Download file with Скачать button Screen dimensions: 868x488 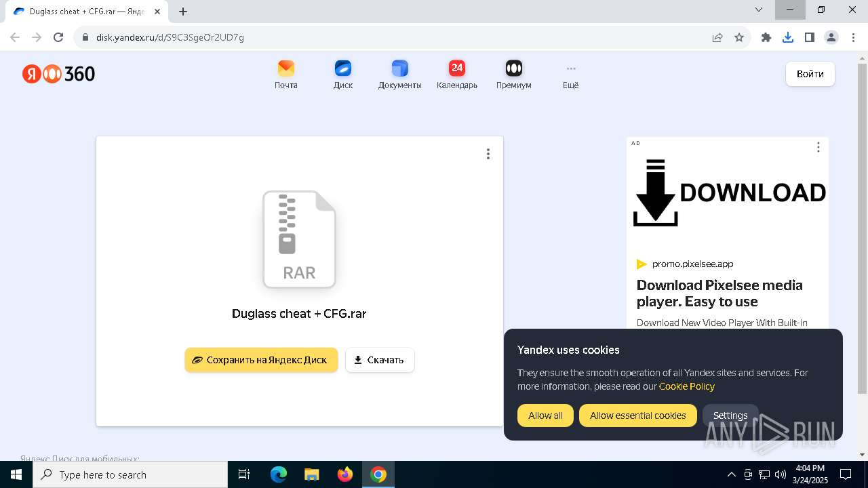click(380, 360)
